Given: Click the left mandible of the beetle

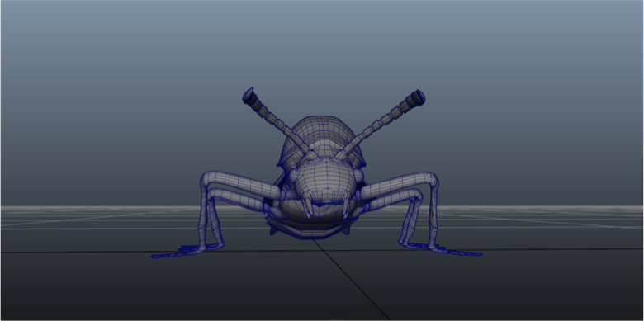Looking at the screenshot, I should click(x=307, y=207).
